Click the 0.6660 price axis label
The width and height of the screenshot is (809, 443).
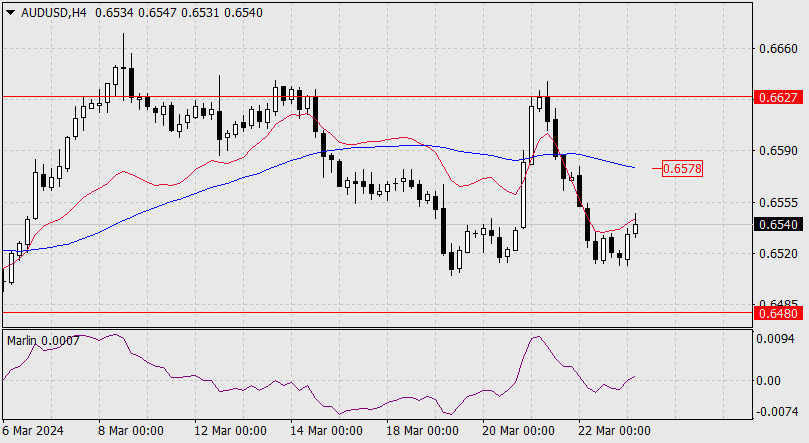[x=778, y=49]
